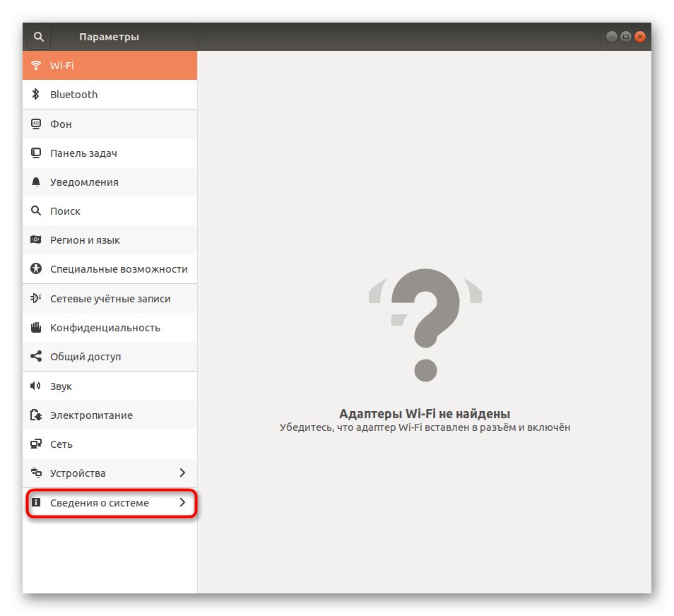
Task: Minimize the Параметры window
Action: 612,37
